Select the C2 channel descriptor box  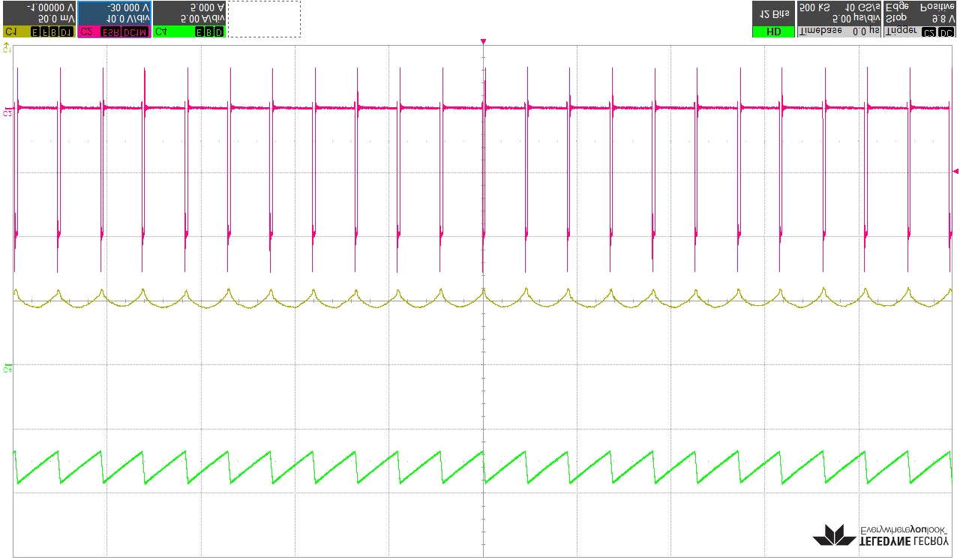pyautogui.click(x=114, y=19)
